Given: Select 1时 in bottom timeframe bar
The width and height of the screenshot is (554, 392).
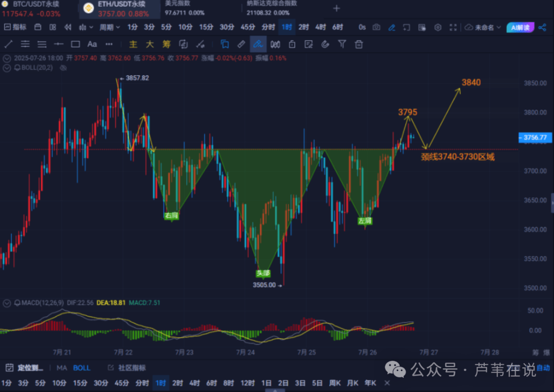Looking at the screenshot, I should (161, 383).
